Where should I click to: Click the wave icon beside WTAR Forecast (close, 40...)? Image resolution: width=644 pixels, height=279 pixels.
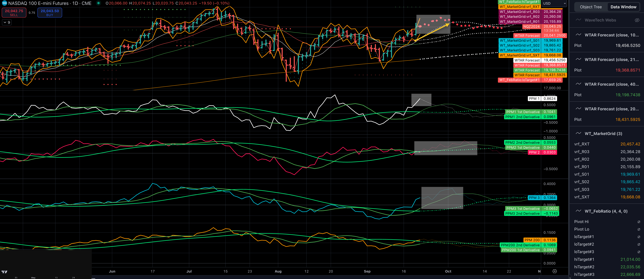(x=578, y=84)
